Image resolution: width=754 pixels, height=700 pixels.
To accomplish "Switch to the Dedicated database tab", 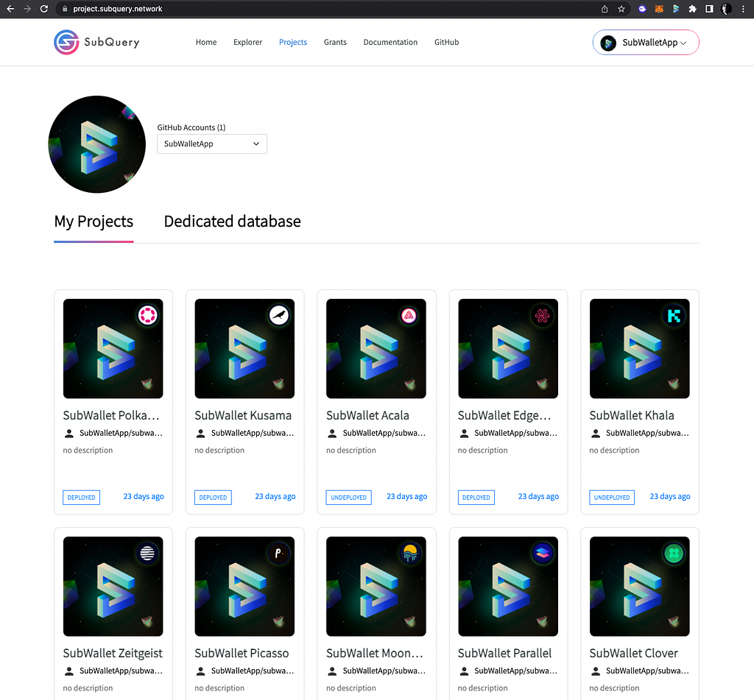I will point(232,221).
